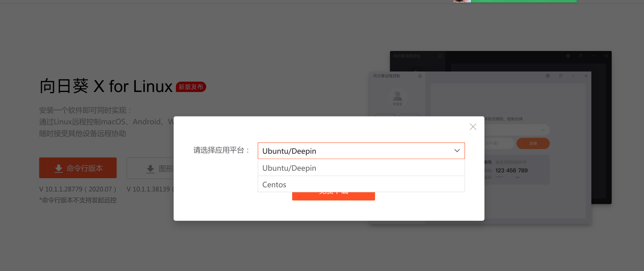
Task: Click the 向日葵 X for Linux heading
Action: coord(106,86)
